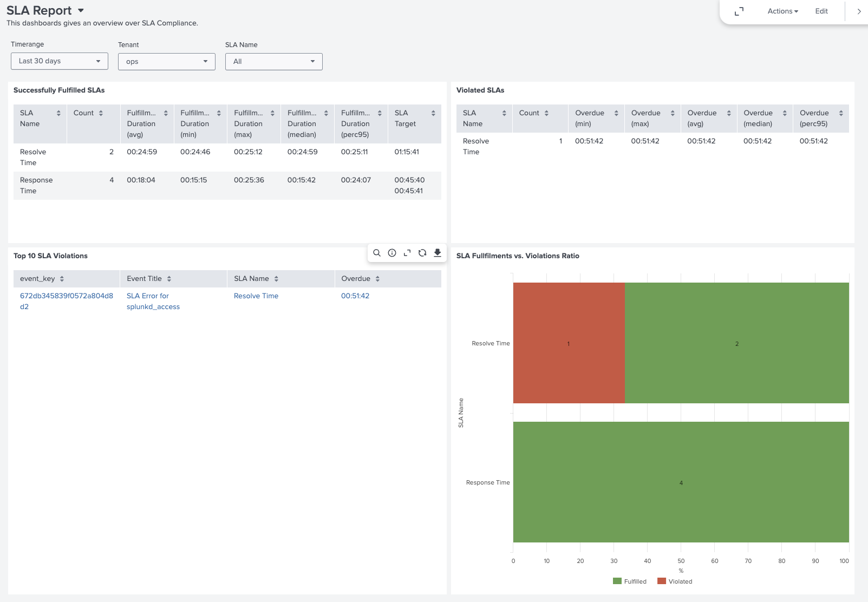Open the SLA Name dropdown set to All
868x602 pixels.
[x=274, y=62]
